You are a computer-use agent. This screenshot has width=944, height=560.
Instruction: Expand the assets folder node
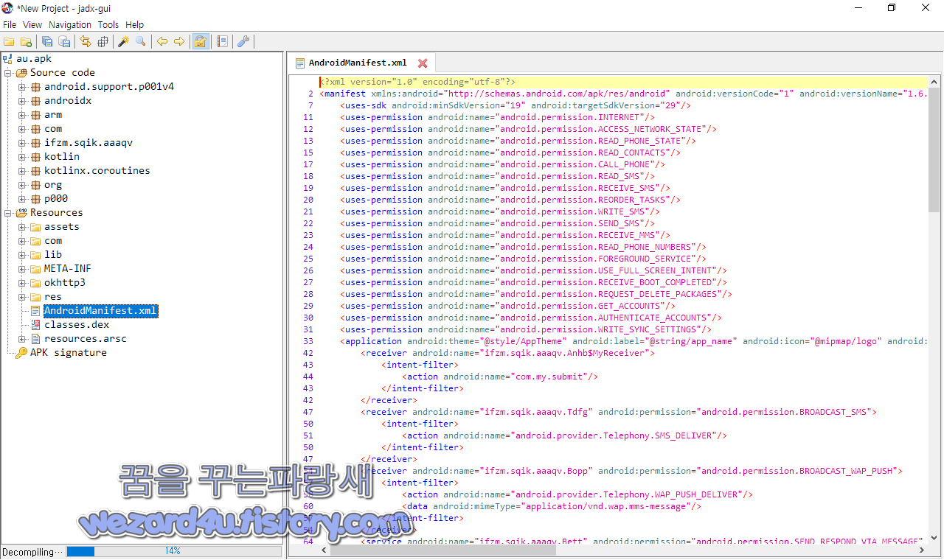point(22,227)
